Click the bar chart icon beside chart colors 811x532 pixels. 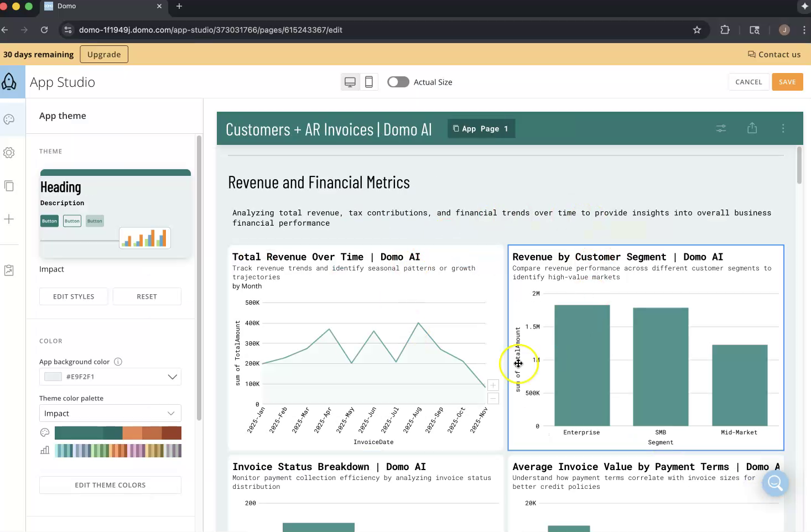[x=45, y=450]
